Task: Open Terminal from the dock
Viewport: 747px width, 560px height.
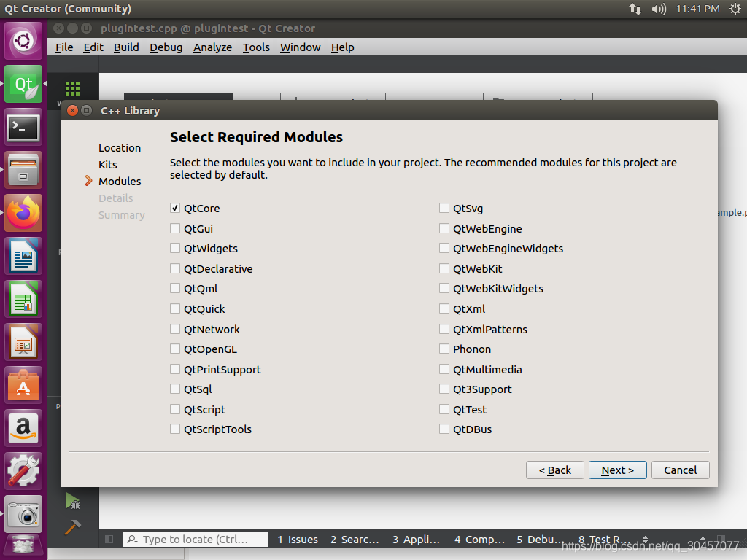Action: click(x=23, y=127)
